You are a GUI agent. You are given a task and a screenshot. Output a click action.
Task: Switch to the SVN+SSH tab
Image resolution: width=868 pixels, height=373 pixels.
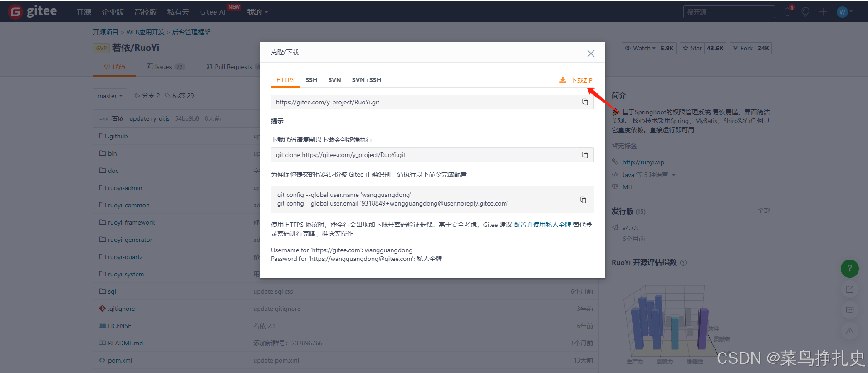[x=367, y=80]
